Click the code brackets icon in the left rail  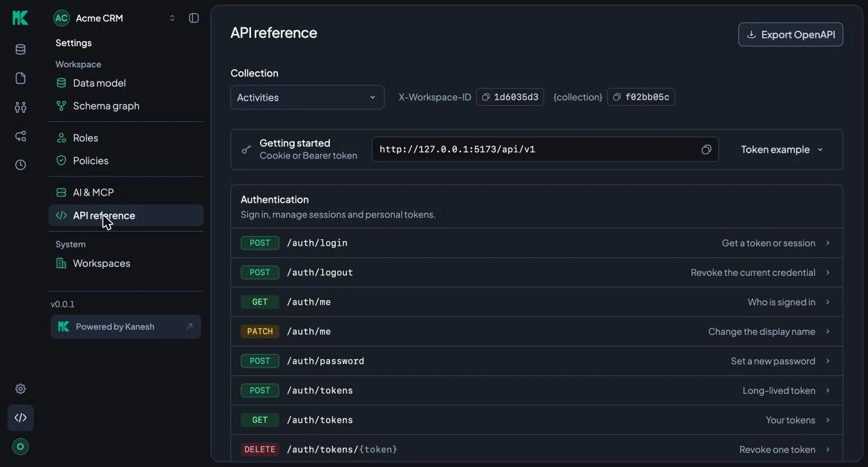[21, 418]
